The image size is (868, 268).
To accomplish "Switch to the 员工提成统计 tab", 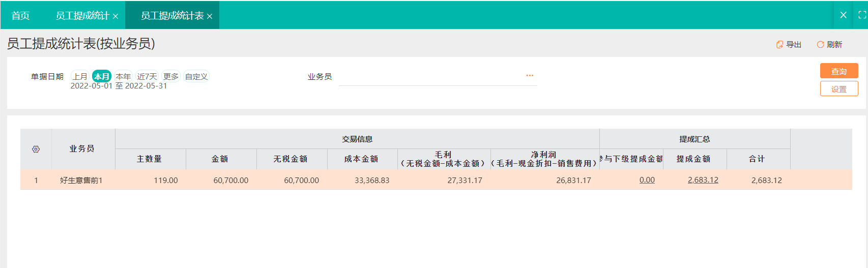I will (x=82, y=16).
